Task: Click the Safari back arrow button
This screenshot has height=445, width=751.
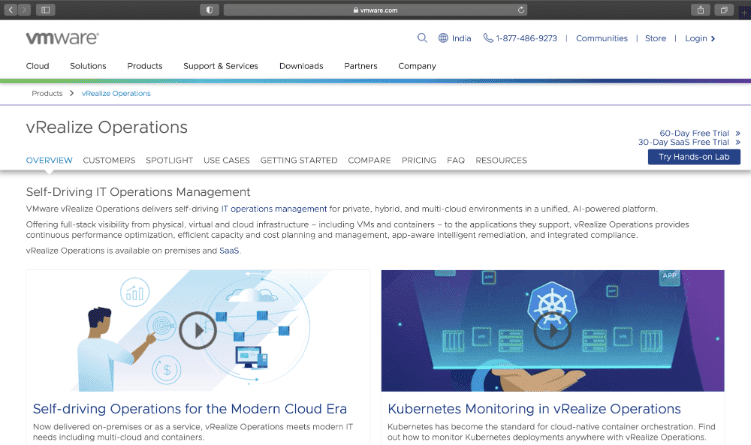Action: point(11,10)
